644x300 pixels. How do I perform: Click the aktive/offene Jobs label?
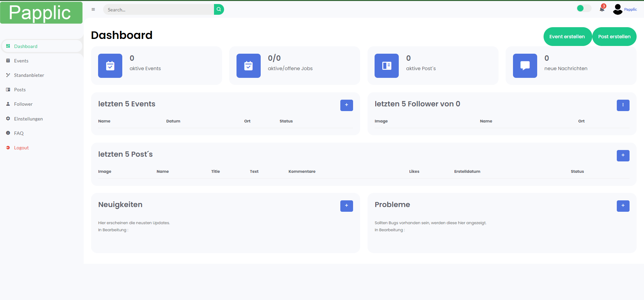pyautogui.click(x=290, y=68)
